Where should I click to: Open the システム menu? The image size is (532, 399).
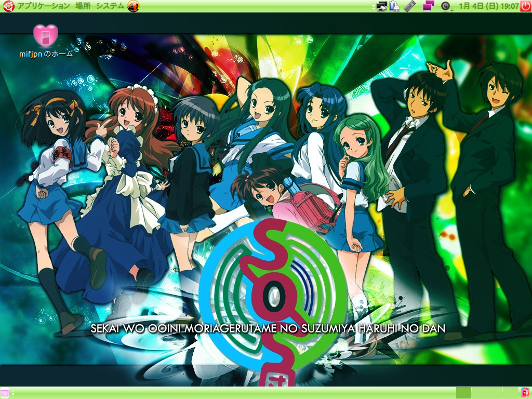point(110,6)
